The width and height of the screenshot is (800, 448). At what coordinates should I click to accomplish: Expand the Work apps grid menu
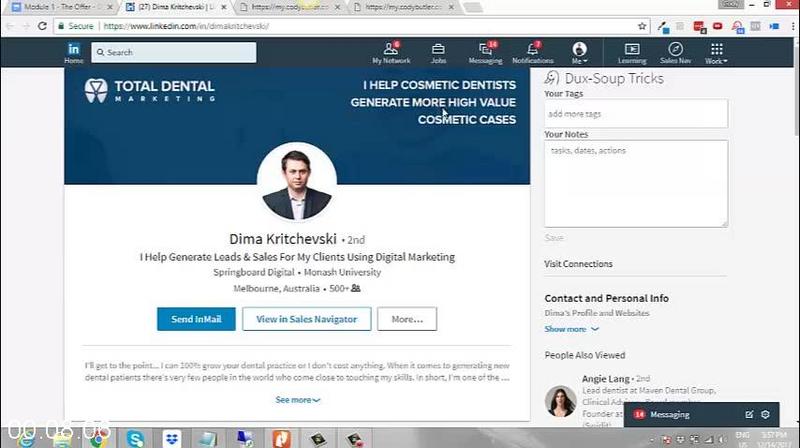tap(716, 53)
